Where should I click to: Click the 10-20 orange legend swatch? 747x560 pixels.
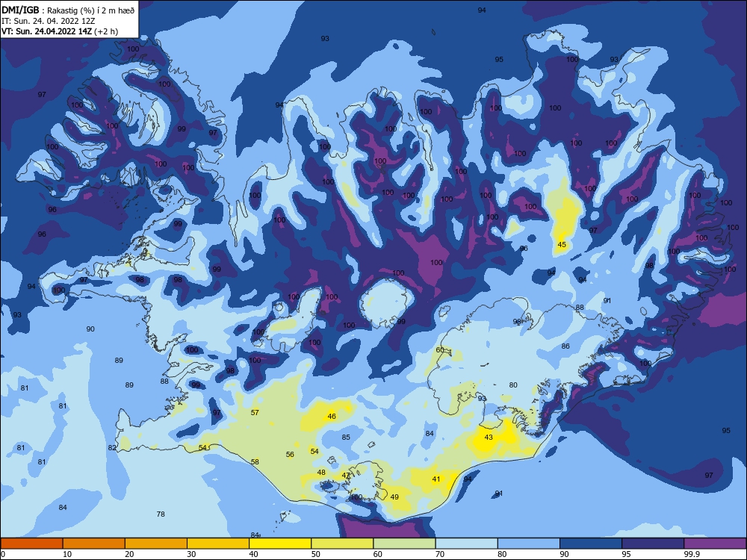pos(94,544)
